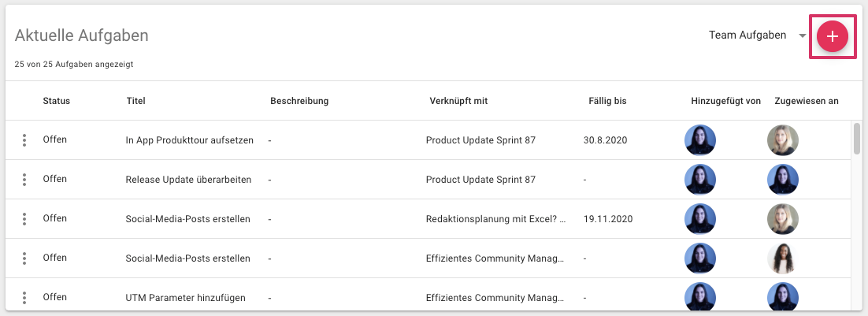This screenshot has width=868, height=316.
Task: Click assignee avatar on Effizientes Community Social-Media-Posts row
Action: click(783, 258)
